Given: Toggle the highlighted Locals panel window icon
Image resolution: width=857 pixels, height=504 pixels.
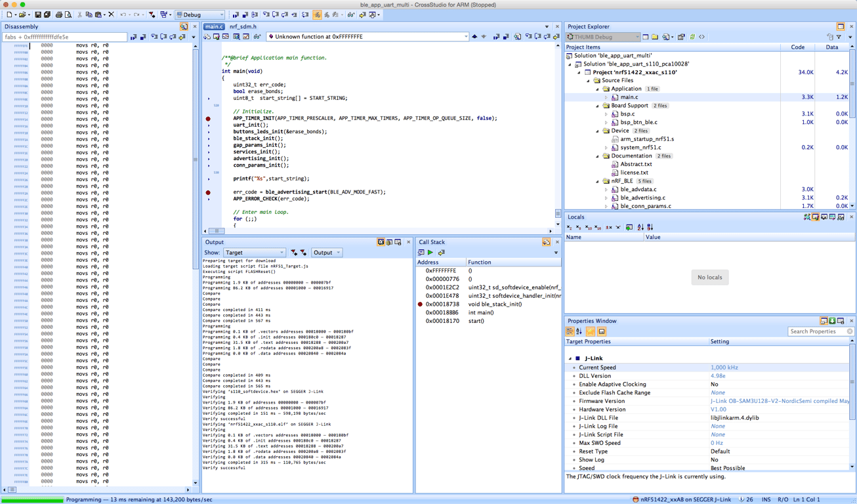Looking at the screenshot, I should 815,217.
